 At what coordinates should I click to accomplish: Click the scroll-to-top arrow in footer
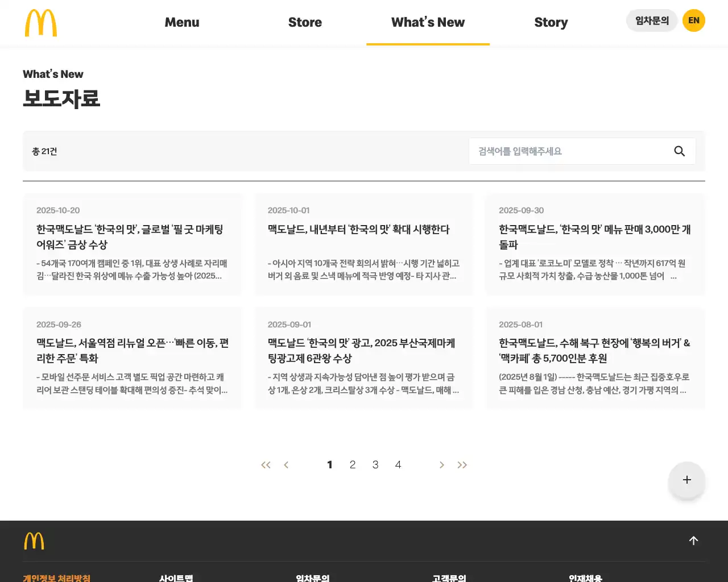click(x=693, y=541)
